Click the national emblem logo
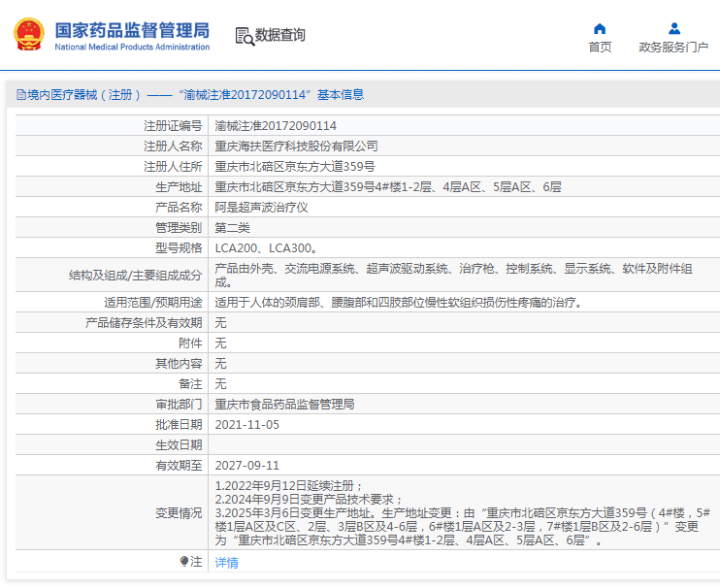The height and width of the screenshot is (588, 720). 29,34
